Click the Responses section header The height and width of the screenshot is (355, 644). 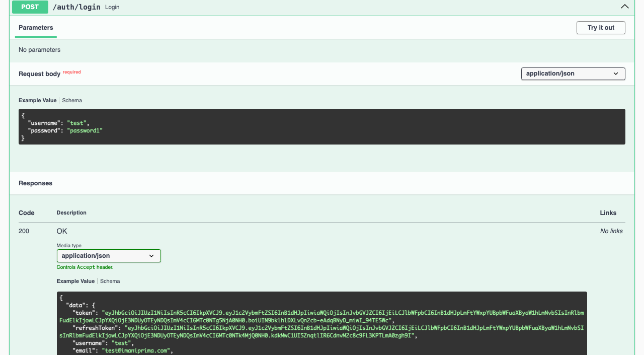pos(36,183)
